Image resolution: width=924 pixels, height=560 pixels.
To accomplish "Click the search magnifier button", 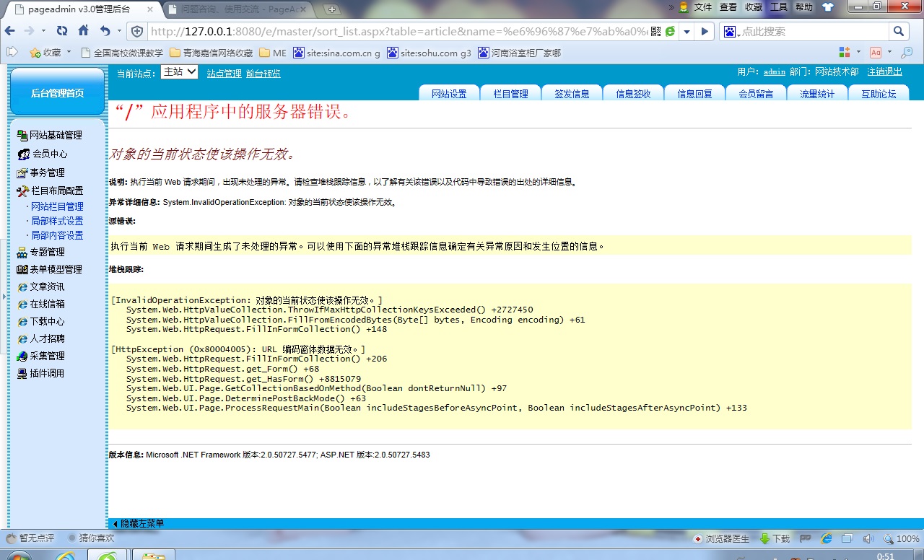I will pos(899,32).
